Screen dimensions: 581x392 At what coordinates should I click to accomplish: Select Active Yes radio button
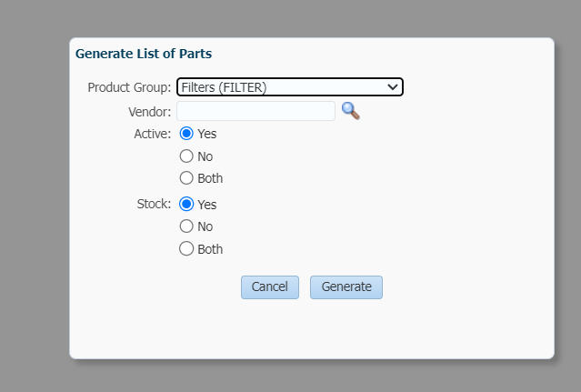click(x=186, y=134)
